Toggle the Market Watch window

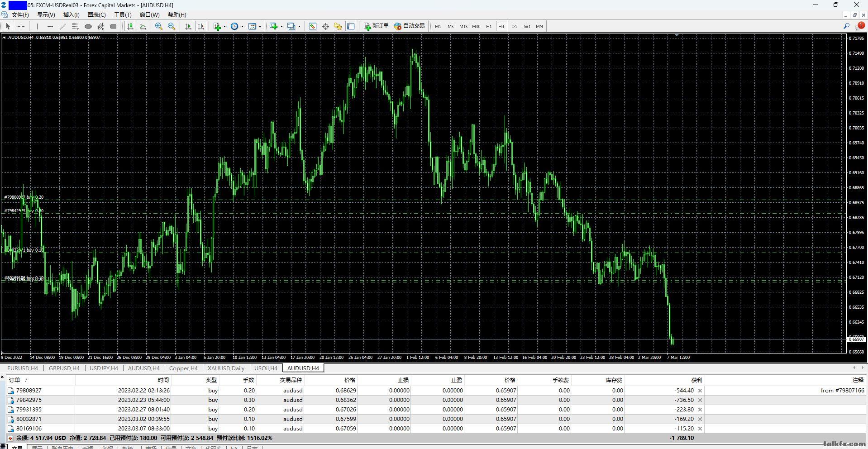(x=313, y=26)
